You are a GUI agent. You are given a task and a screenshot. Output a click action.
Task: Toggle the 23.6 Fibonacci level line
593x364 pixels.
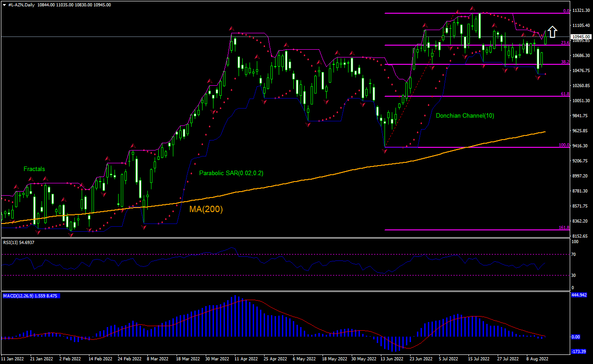coord(456,44)
